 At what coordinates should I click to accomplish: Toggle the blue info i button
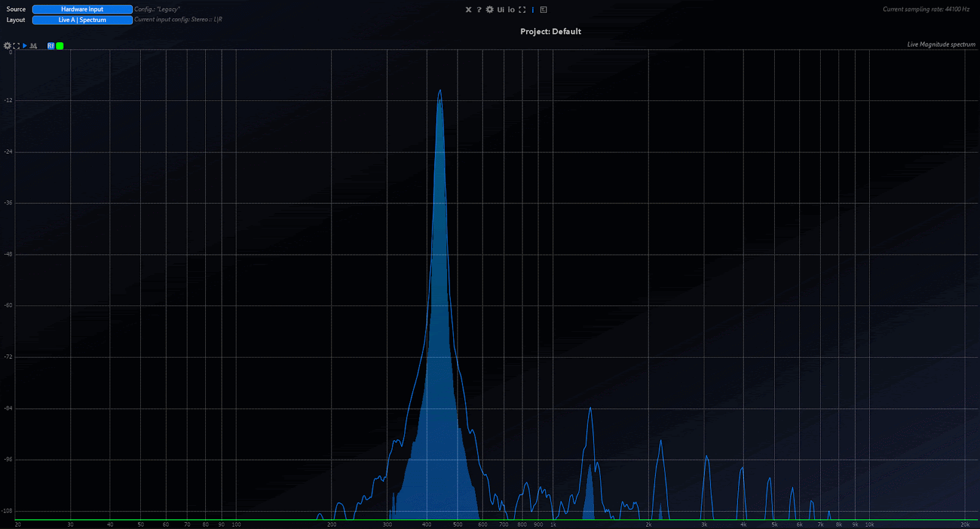[x=533, y=10]
